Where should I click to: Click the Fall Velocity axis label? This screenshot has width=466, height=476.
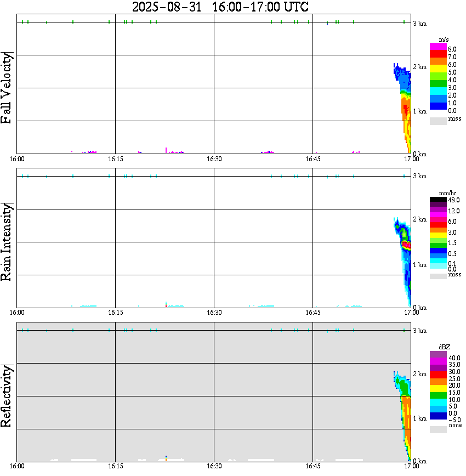point(7,88)
